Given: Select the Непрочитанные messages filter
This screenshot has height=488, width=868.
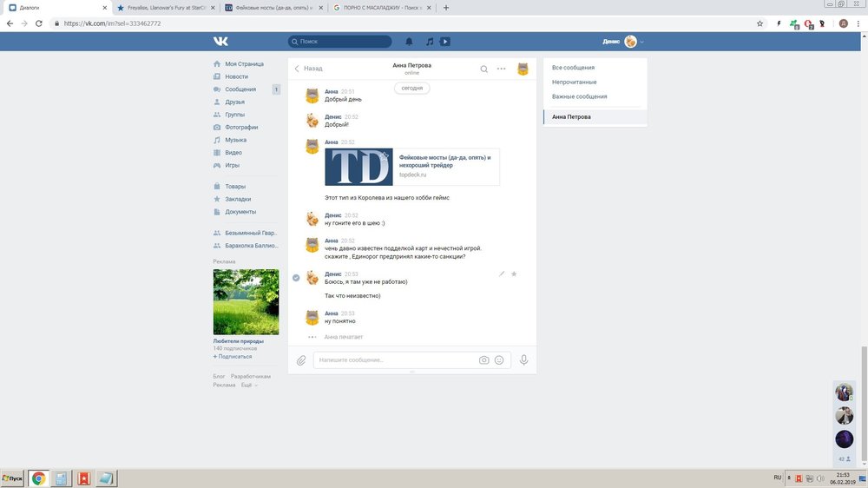Looking at the screenshot, I should (x=574, y=82).
